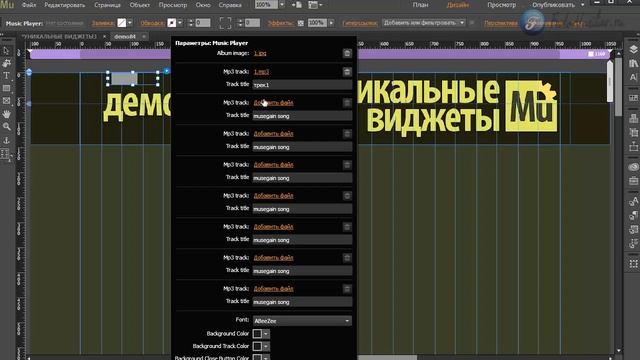Screen dimensions: 640x360
Task: Open the Файл menu
Action: coord(29,5)
